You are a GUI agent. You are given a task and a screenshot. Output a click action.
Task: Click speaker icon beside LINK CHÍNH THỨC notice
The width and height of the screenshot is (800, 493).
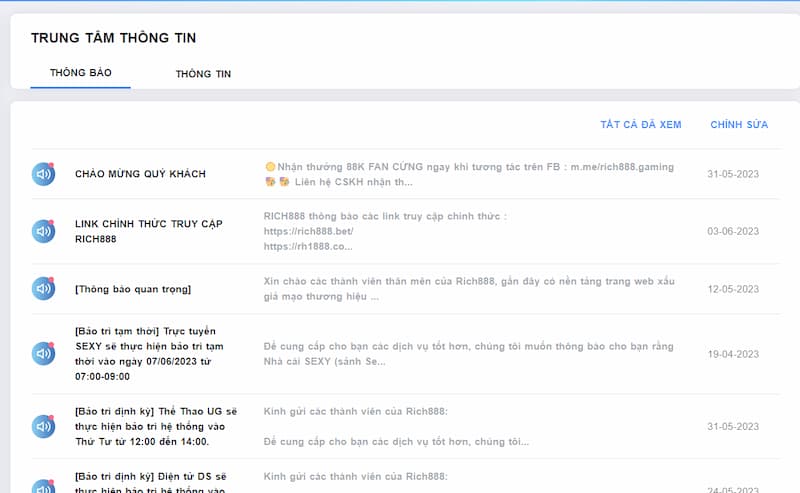(43, 231)
